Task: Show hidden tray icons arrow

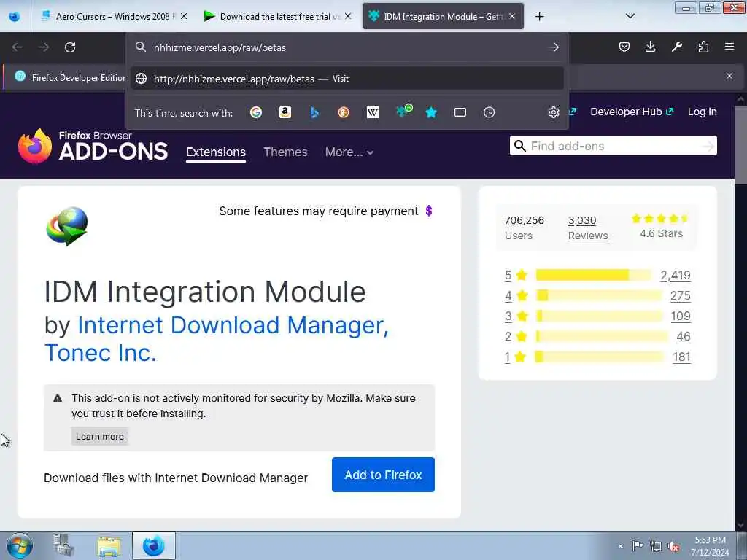Action: (620, 546)
